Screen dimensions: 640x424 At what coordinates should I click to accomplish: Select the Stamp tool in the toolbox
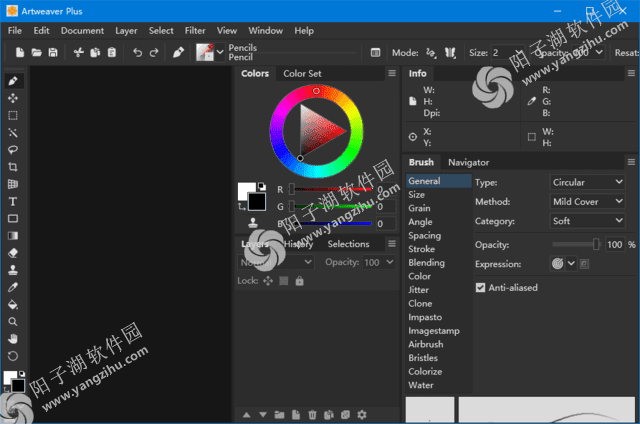pyautogui.click(x=13, y=270)
